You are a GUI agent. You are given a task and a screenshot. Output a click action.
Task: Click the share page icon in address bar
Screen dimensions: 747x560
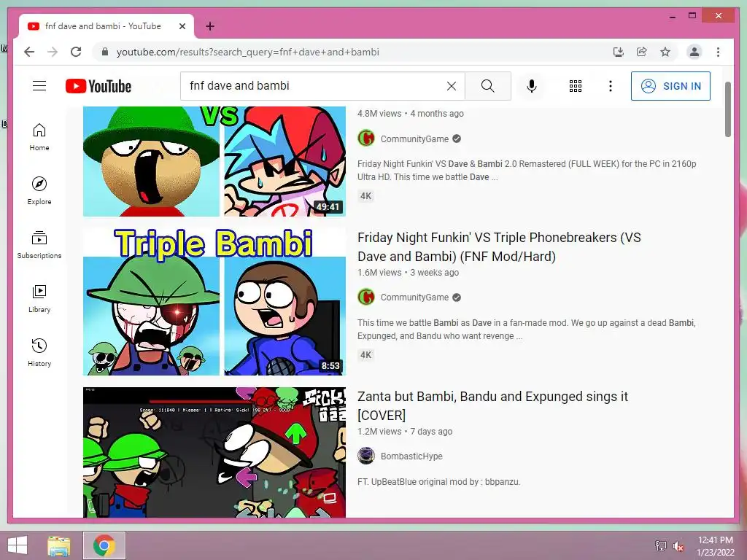click(x=642, y=52)
